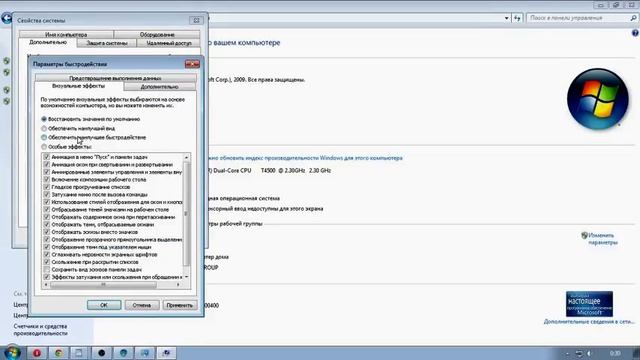
Task: Toggle 'Отбрасывание теней значками на рабочем столе'
Action: [x=47, y=209]
